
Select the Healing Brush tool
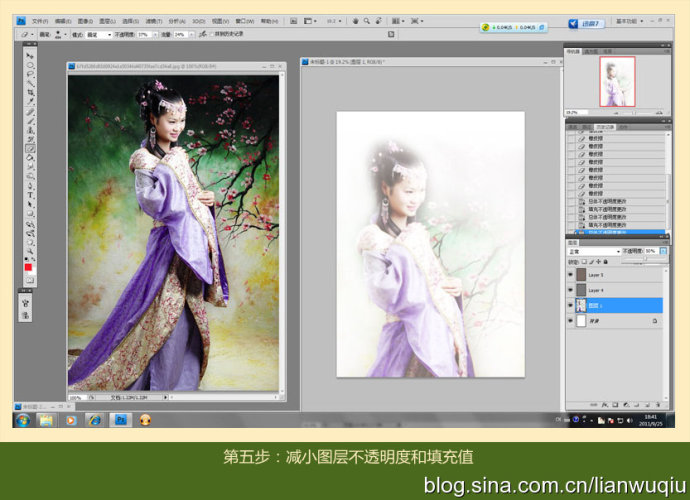pyautogui.click(x=30, y=112)
